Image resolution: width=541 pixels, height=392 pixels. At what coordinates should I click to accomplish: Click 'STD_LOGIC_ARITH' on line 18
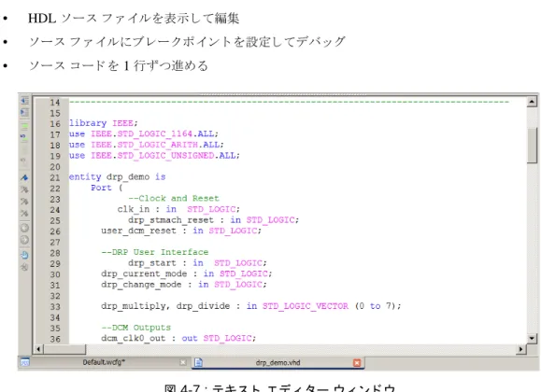tap(157, 145)
